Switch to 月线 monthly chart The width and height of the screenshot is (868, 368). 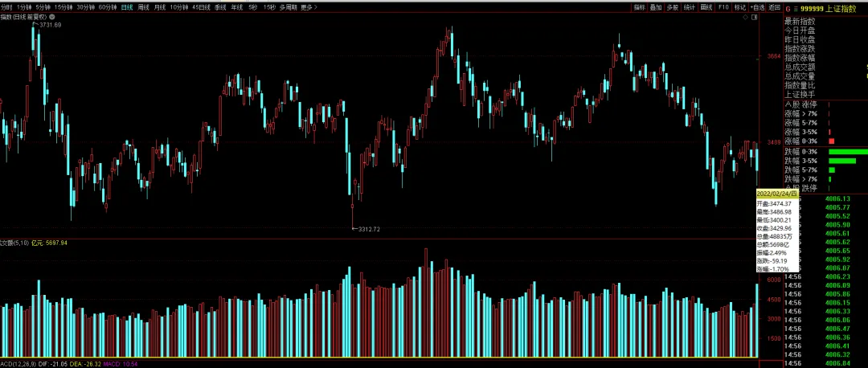(x=160, y=7)
